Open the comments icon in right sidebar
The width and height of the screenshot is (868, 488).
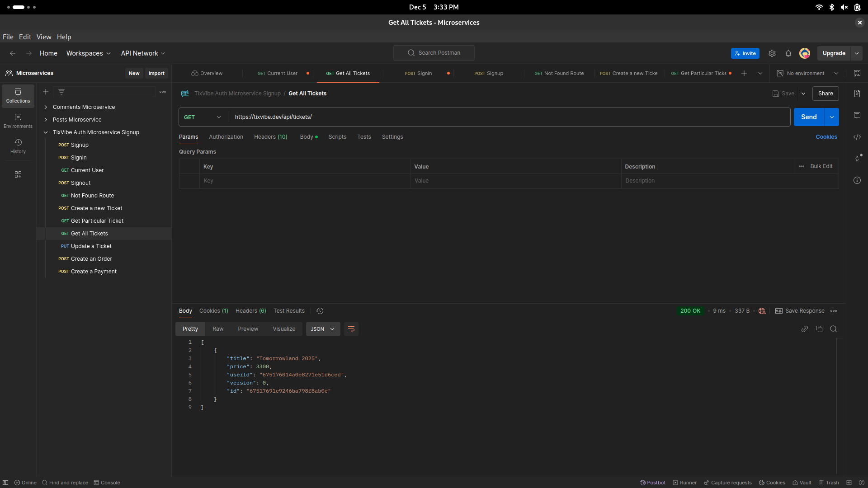click(857, 115)
